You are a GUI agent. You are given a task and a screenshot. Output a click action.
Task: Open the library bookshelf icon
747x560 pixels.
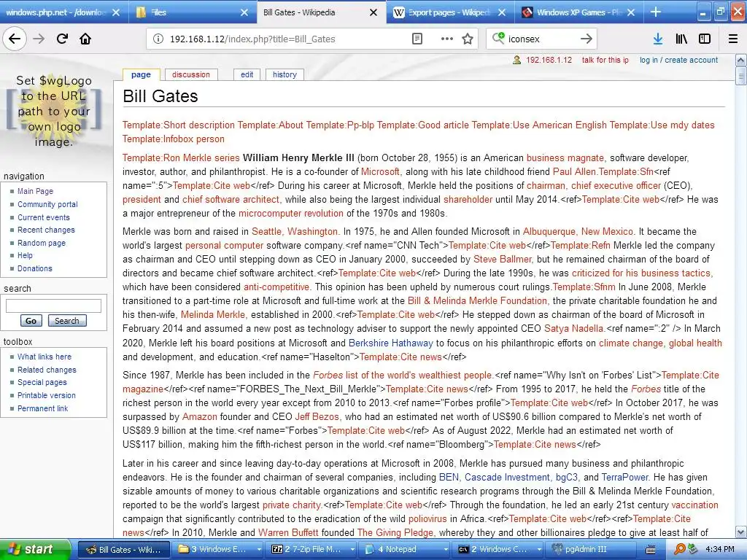pos(681,39)
